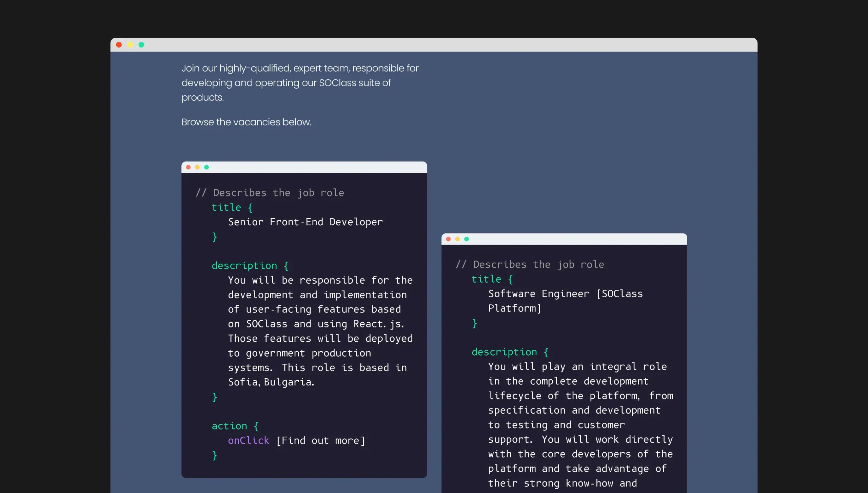Screen dimensions: 868x493
Task: Click the title bar of Front-End Developer card
Action: (304, 167)
